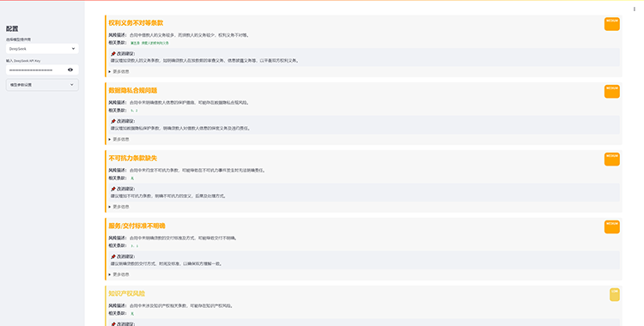The height and width of the screenshot is (326, 644).
Task: Expand 更多信息 under 数据隐私合规问题
Action: (118, 139)
